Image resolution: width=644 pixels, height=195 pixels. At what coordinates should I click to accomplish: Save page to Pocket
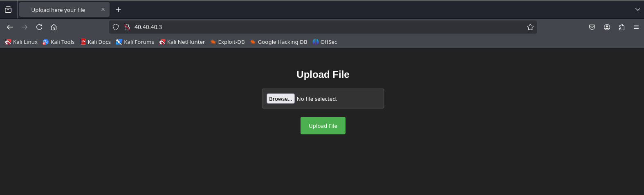pyautogui.click(x=592, y=27)
